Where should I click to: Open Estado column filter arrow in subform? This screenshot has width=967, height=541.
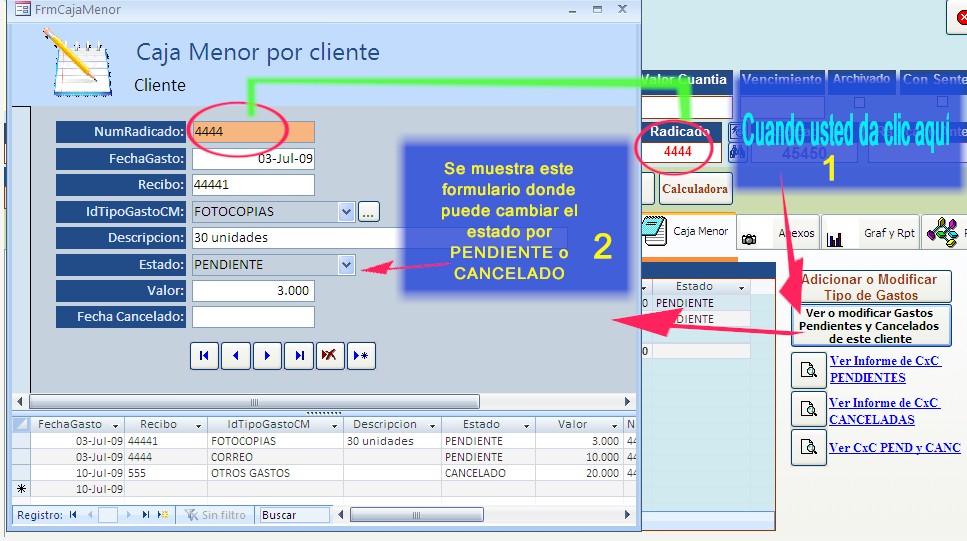point(526,426)
